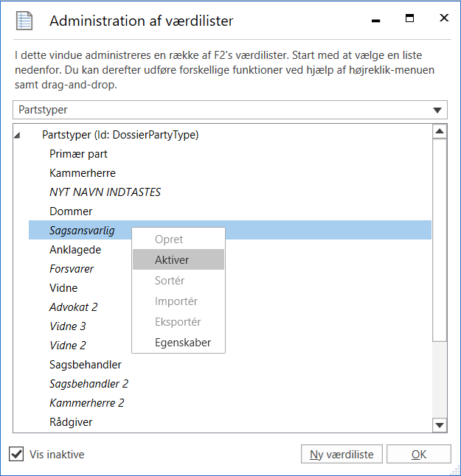Toggle the Vis inaktive checkbox

click(x=16, y=454)
